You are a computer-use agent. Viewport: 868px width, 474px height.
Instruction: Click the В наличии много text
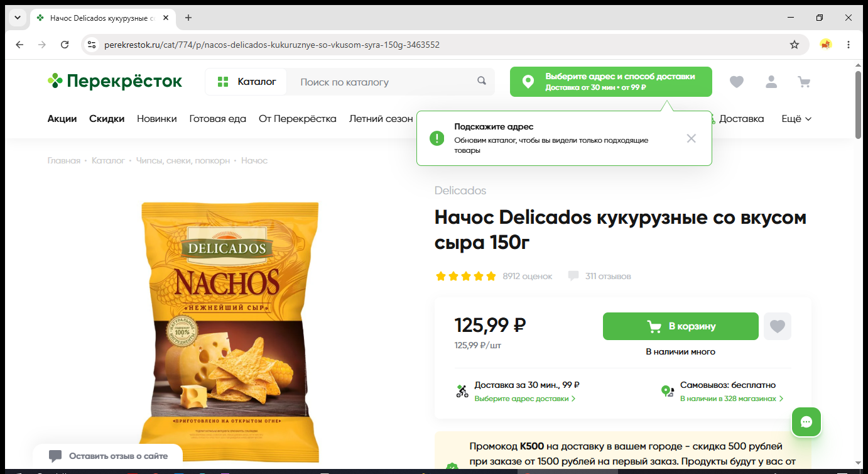pos(681,352)
